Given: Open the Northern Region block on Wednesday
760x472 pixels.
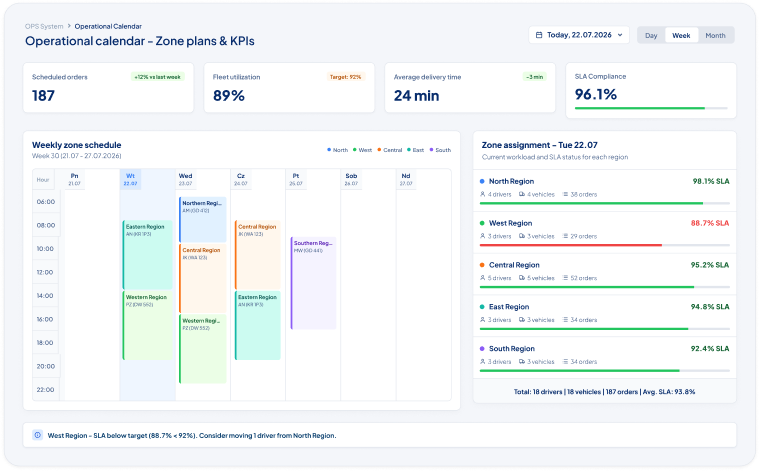Looking at the screenshot, I should point(203,219).
